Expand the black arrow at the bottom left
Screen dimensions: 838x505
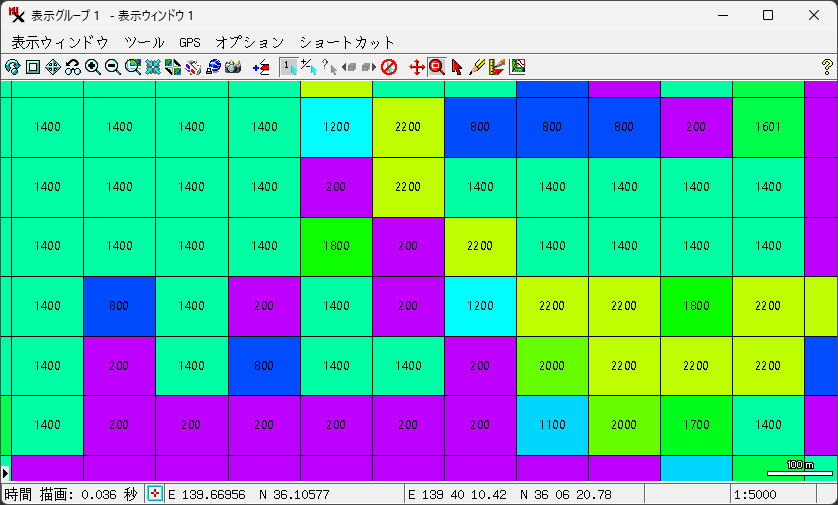pyautogui.click(x=5, y=471)
